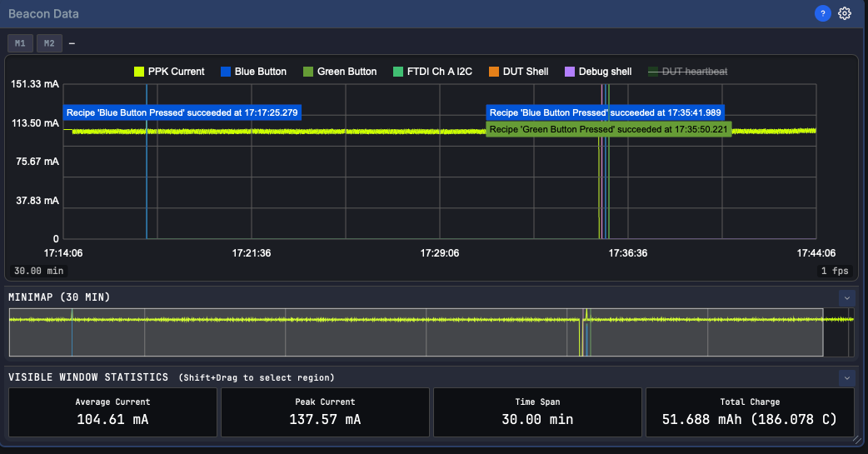Click the 1 fps rate badge
868x454 pixels.
[834, 271]
